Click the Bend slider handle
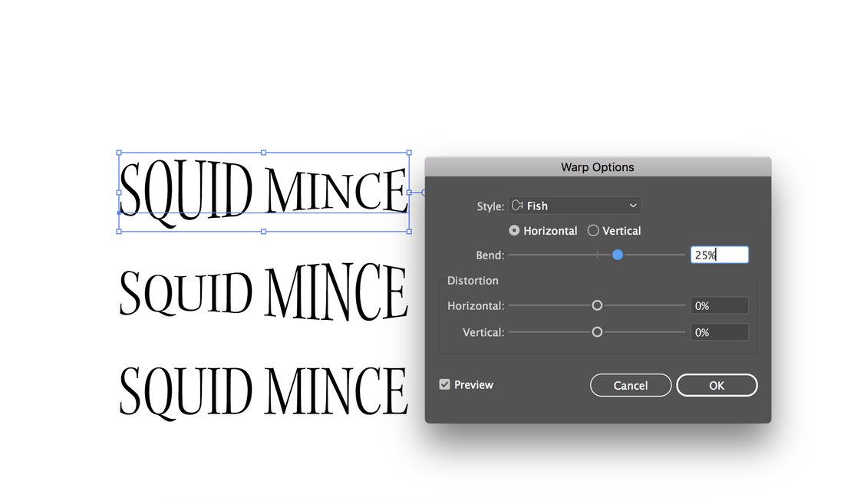 pyautogui.click(x=618, y=255)
